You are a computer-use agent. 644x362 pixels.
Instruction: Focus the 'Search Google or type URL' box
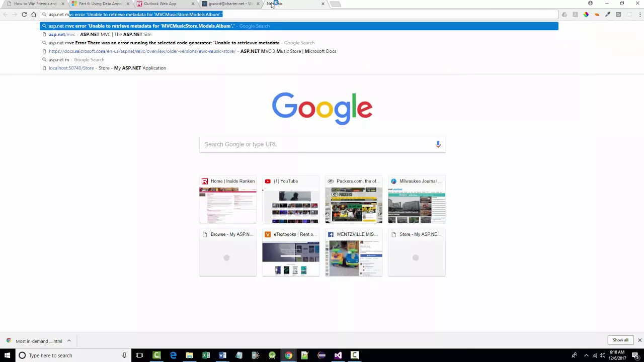(x=322, y=144)
